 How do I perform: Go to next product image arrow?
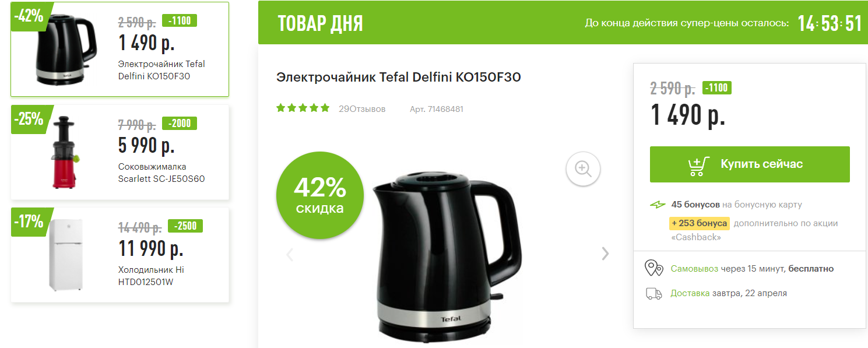pos(606,254)
